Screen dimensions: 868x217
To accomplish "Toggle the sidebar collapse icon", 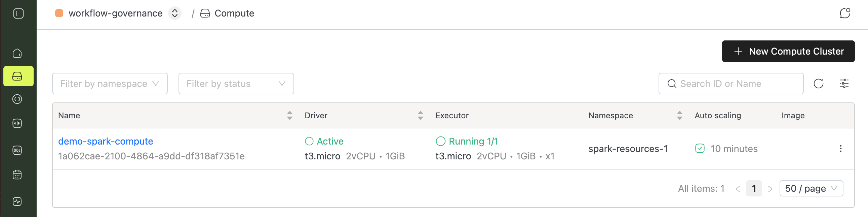I will coord(18,13).
